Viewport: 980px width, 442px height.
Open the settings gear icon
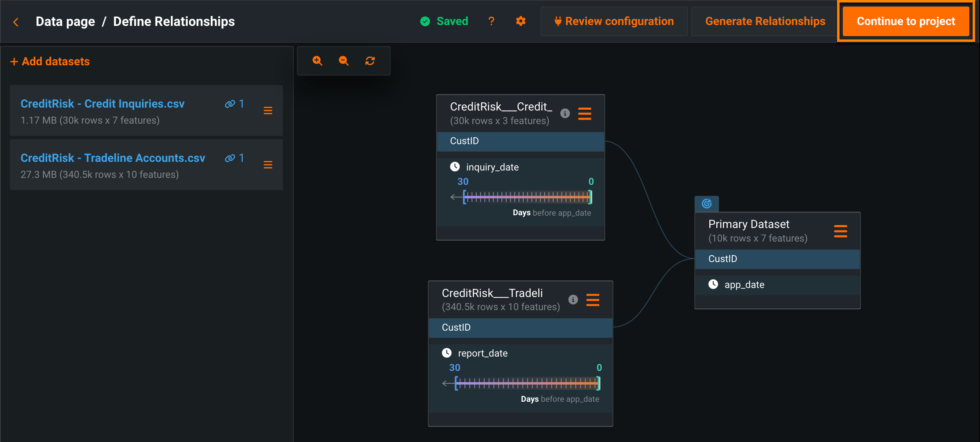pyautogui.click(x=521, y=21)
